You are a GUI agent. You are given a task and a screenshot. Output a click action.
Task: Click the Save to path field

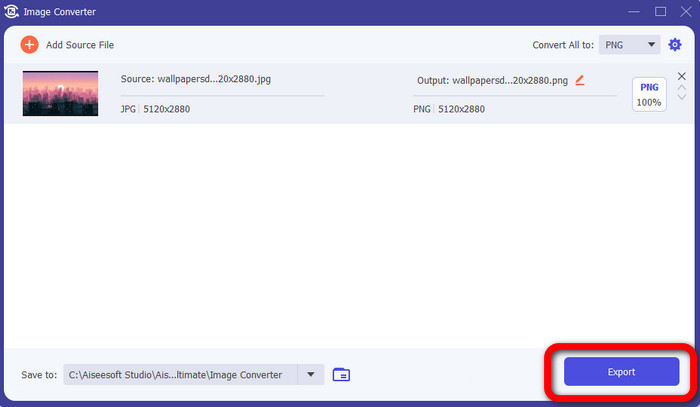181,374
